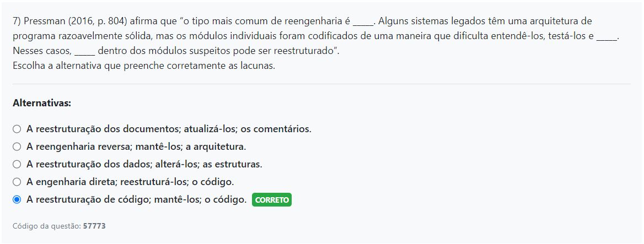This screenshot has height=244, width=644.
Task: Click the question number '7)'
Action: (17, 22)
